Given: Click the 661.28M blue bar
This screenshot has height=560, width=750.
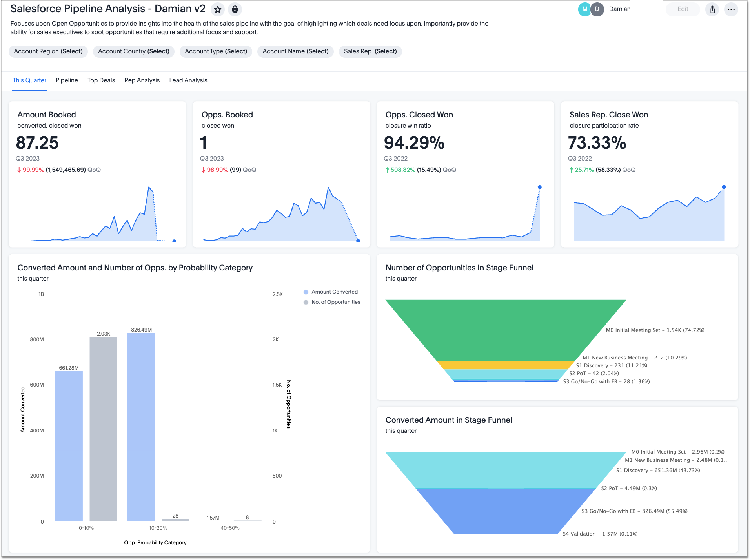Looking at the screenshot, I should [69, 446].
